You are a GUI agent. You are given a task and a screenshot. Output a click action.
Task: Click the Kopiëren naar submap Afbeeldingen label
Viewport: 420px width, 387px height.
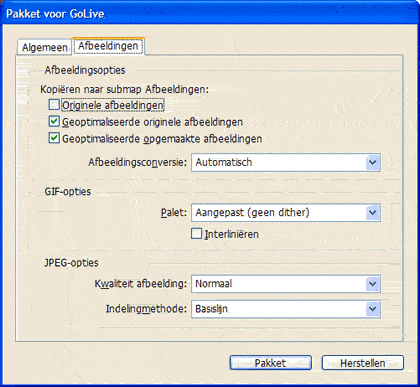click(x=124, y=89)
